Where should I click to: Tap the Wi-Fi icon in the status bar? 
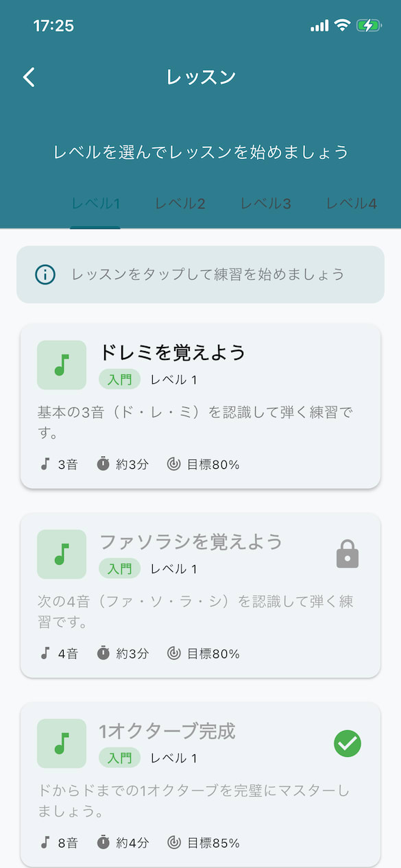coord(341,25)
